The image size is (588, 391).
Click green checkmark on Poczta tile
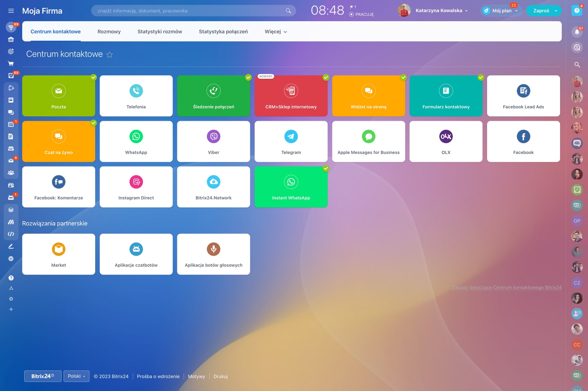94,77
